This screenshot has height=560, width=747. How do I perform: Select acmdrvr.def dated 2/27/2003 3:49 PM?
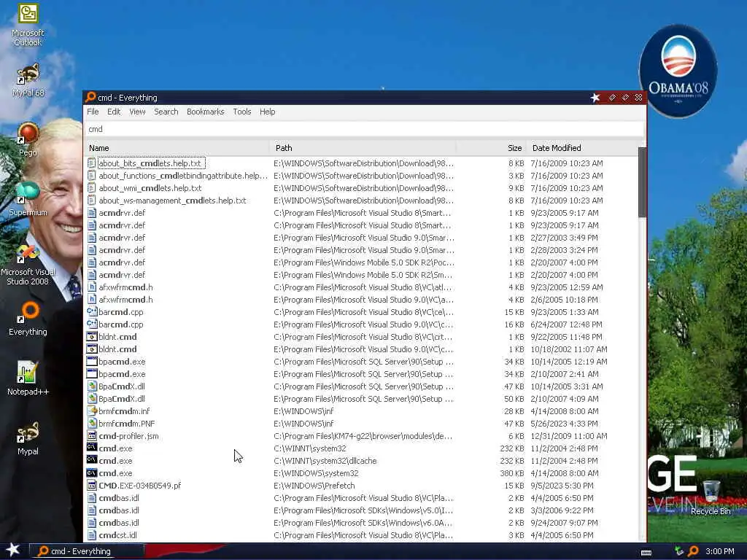[122, 238]
